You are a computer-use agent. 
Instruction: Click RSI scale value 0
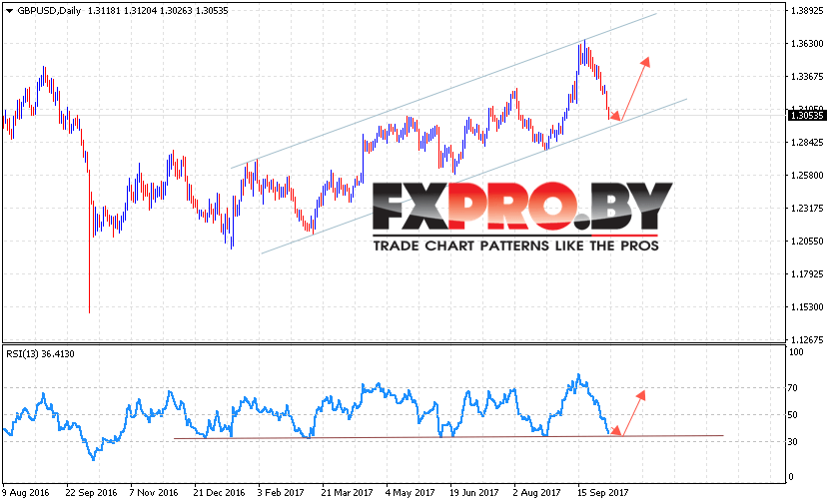790,477
